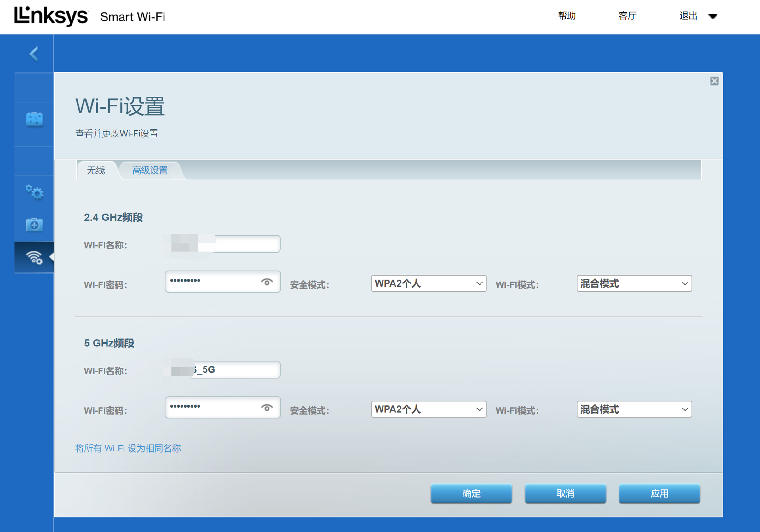Close the Wi-Fi设置 dialog with the X icon
Screen dimensions: 760x532
click(x=714, y=81)
